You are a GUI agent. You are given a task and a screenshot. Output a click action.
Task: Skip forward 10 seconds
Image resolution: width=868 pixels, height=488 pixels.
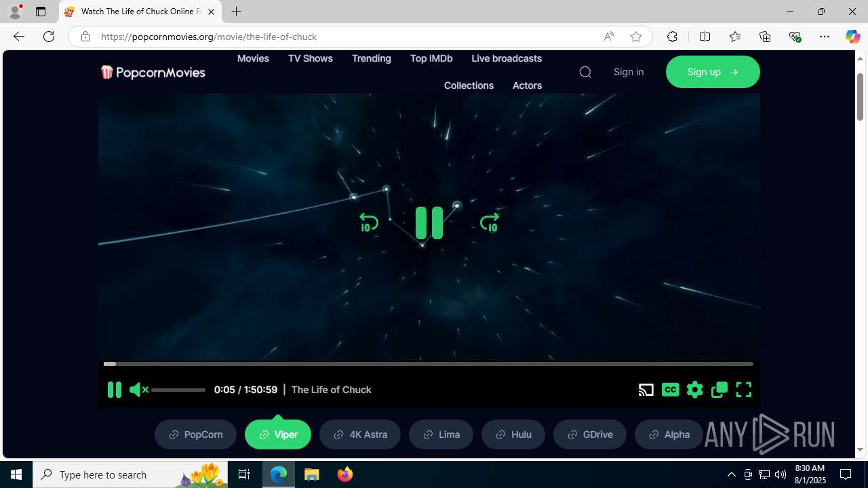coord(489,222)
